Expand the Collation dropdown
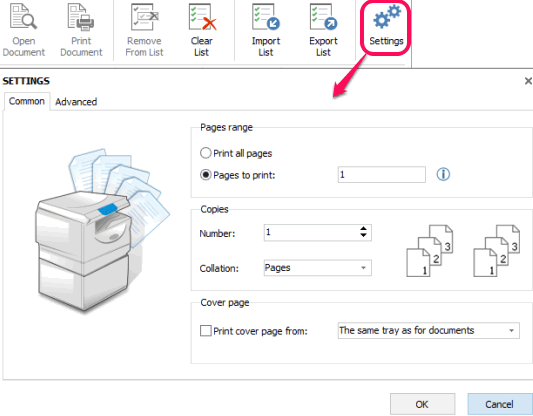533x416 pixels. pyautogui.click(x=317, y=268)
